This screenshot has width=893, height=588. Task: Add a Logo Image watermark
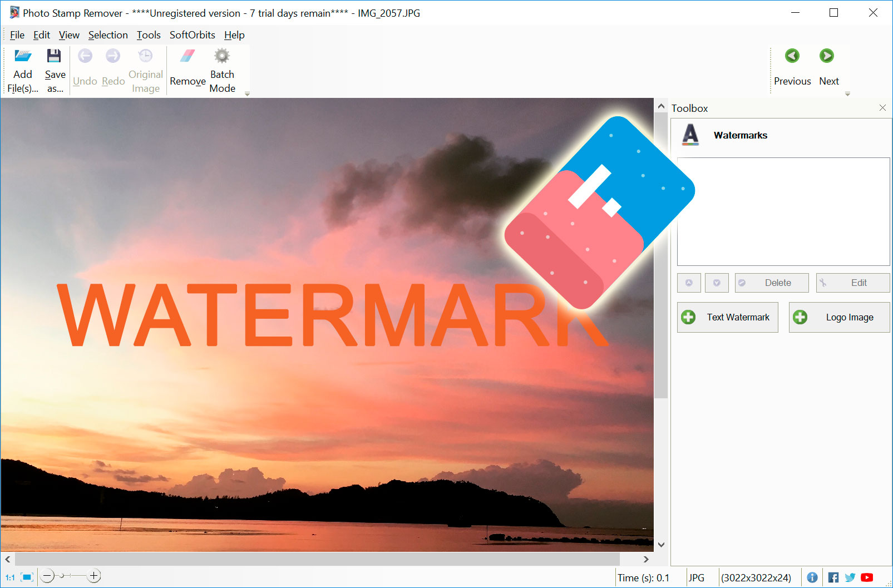838,317
